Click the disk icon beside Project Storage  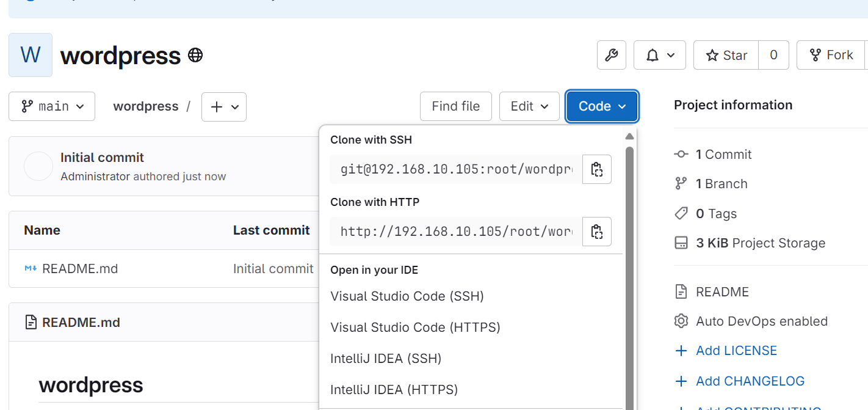tap(681, 243)
